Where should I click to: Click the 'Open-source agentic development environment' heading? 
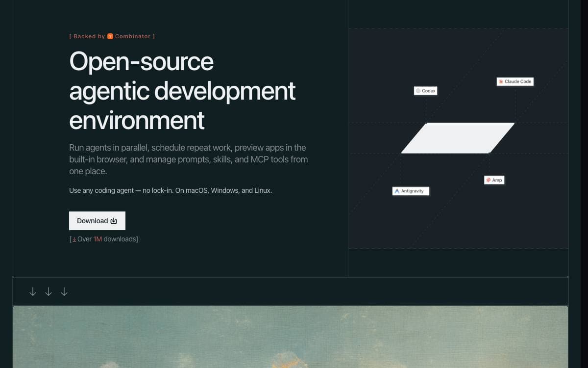click(x=182, y=91)
